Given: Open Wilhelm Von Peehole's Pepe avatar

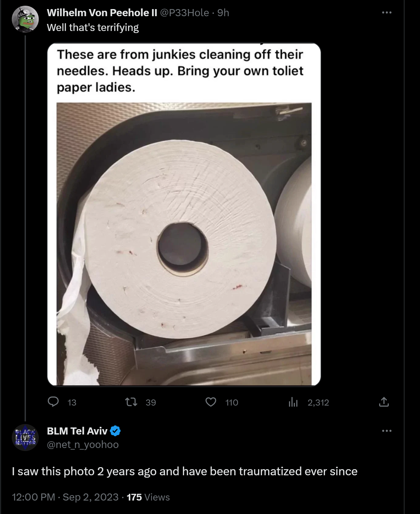Looking at the screenshot, I should [x=25, y=19].
